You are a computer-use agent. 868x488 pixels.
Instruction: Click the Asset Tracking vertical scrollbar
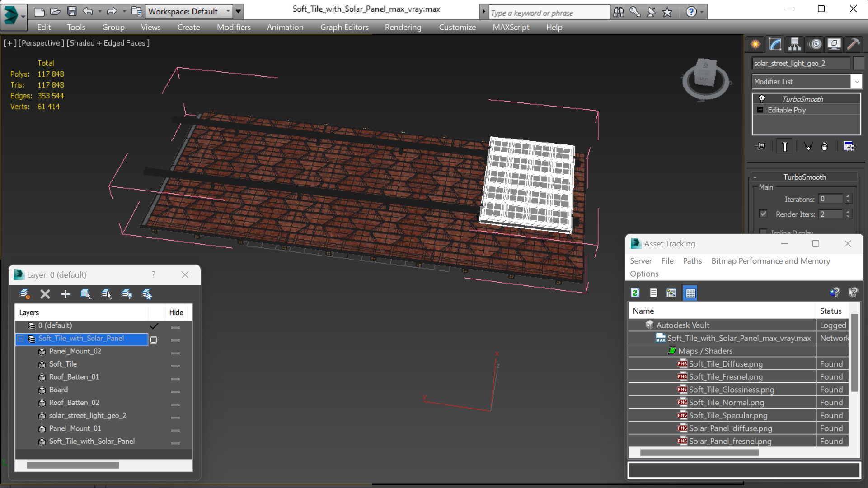(x=854, y=353)
